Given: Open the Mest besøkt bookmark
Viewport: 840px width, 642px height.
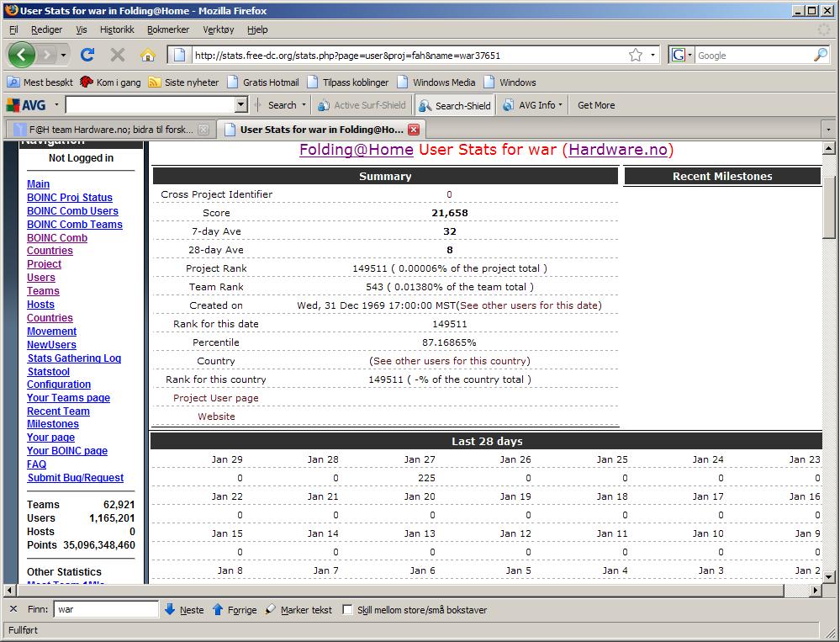Looking at the screenshot, I should point(40,82).
